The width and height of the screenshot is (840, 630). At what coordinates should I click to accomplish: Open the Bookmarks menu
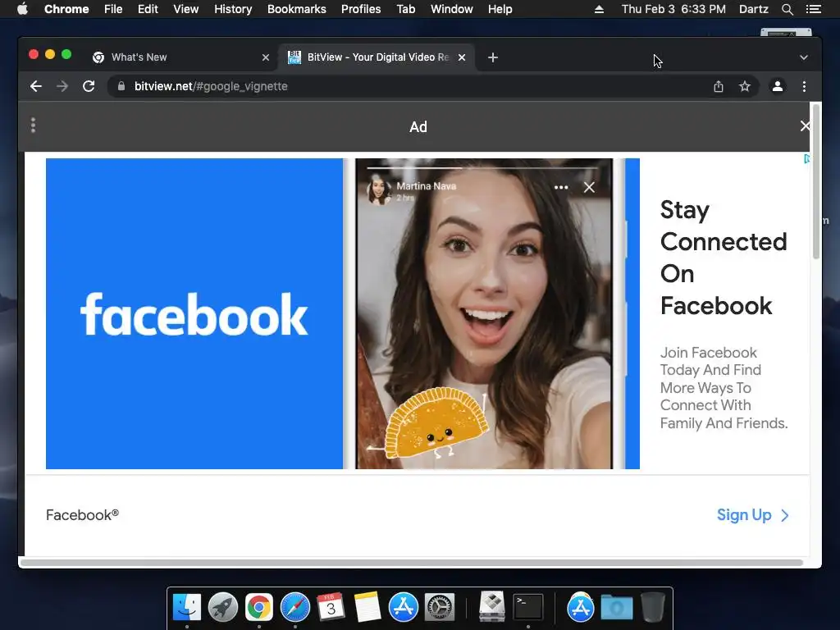point(297,9)
